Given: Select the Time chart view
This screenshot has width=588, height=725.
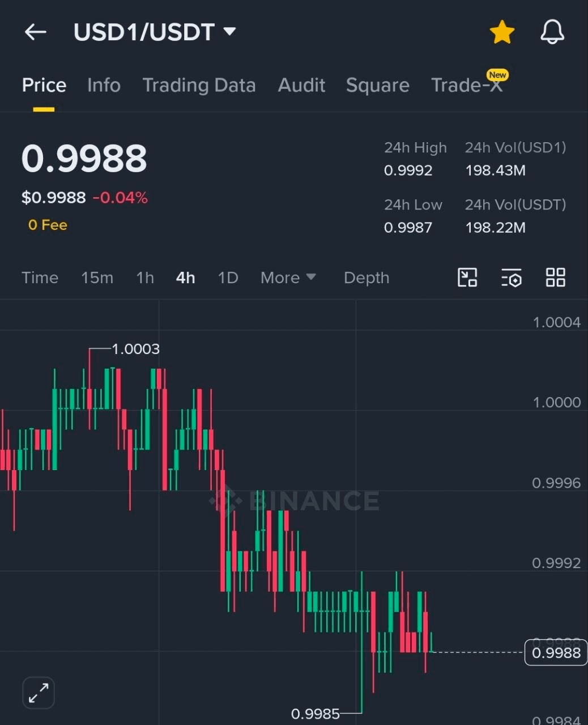Looking at the screenshot, I should point(40,278).
